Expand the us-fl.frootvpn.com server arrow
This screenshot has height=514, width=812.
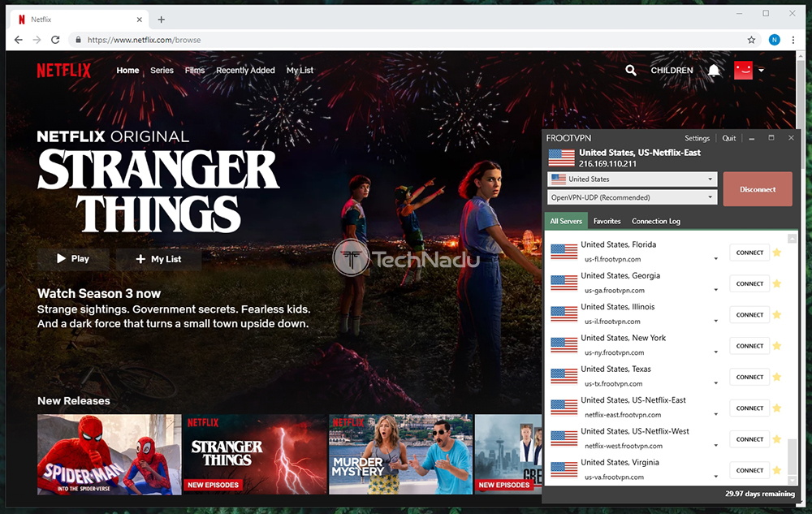click(715, 259)
